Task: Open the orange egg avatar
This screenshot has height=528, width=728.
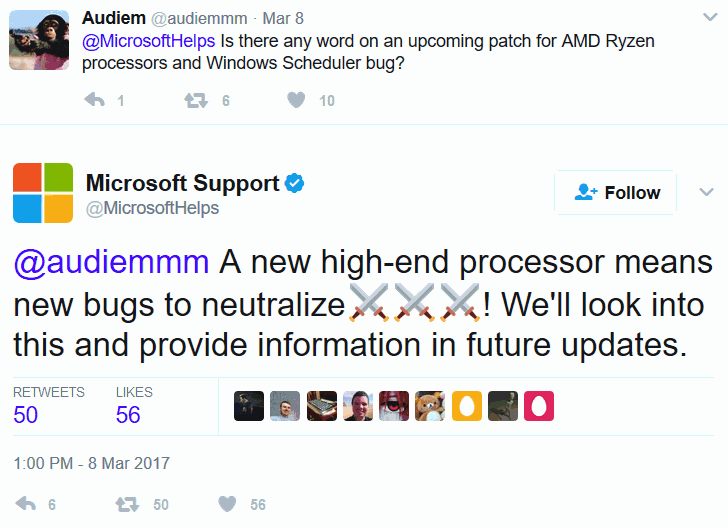Action: click(x=467, y=406)
